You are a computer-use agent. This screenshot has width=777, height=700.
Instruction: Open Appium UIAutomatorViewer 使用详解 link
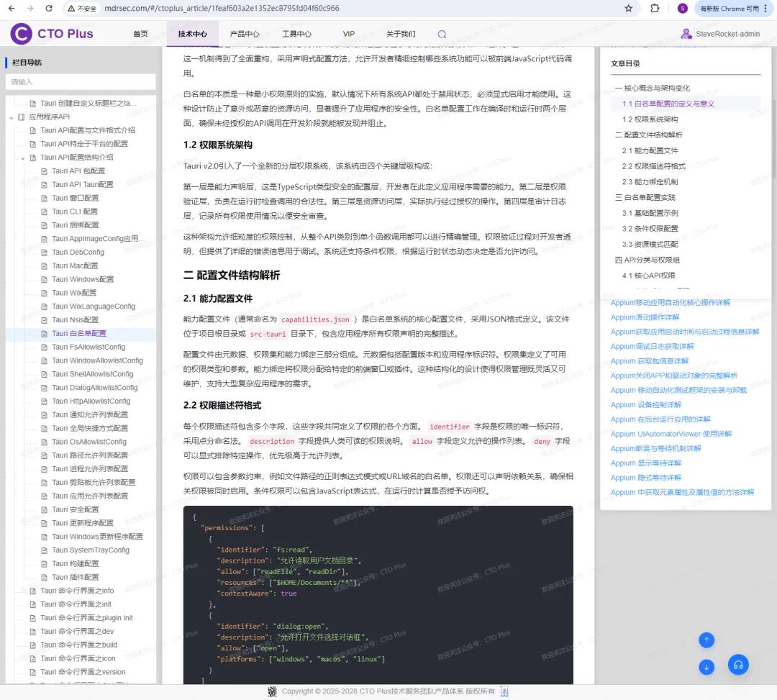(x=671, y=435)
